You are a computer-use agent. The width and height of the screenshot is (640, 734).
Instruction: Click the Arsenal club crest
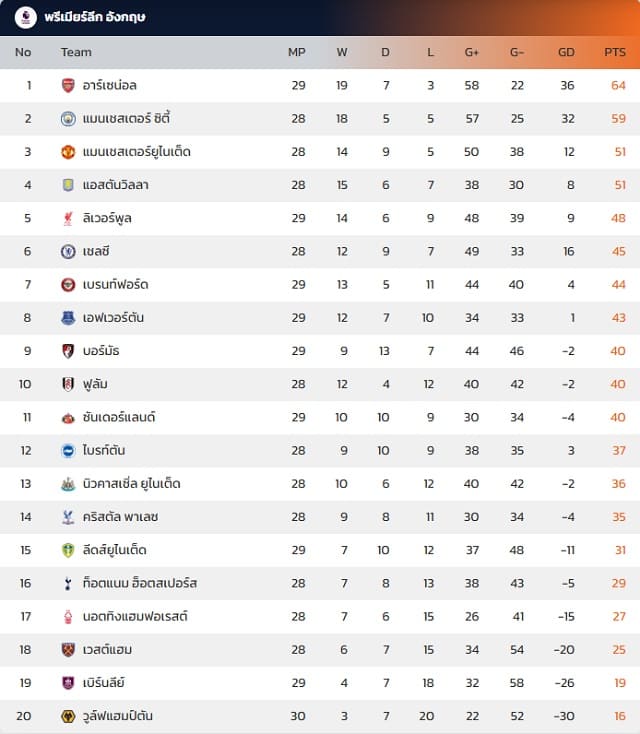[x=68, y=86]
